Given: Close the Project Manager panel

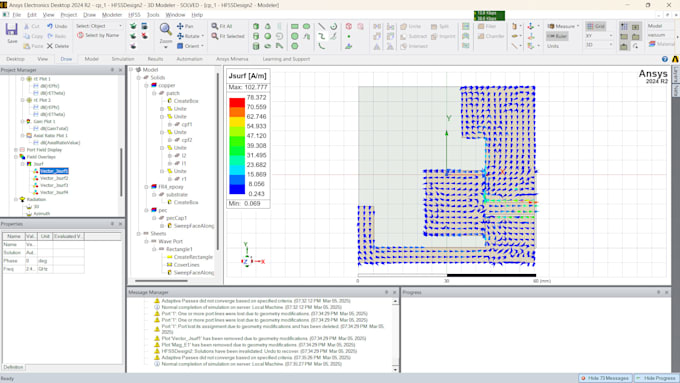Looking at the screenshot, I should click(121, 70).
